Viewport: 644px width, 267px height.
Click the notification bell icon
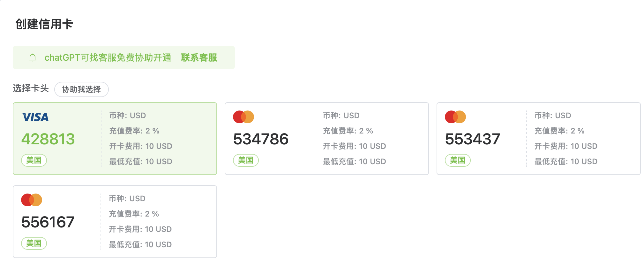[x=33, y=58]
